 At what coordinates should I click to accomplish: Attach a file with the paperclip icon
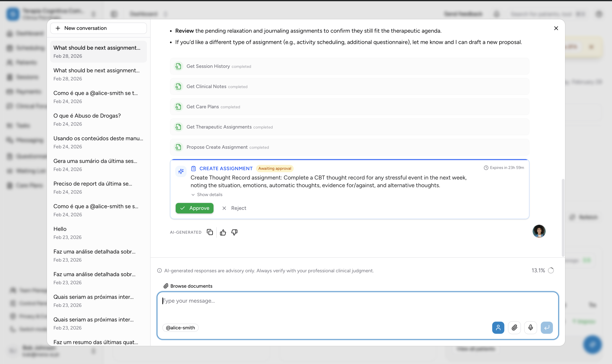[514, 327]
